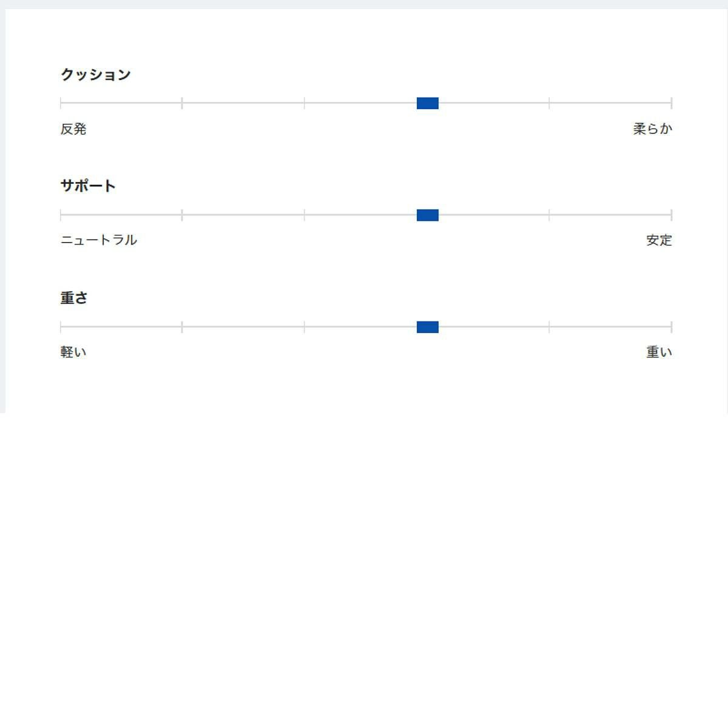728x728 pixels.
Task: Click the second tick mark on クッション slider
Action: (182, 103)
